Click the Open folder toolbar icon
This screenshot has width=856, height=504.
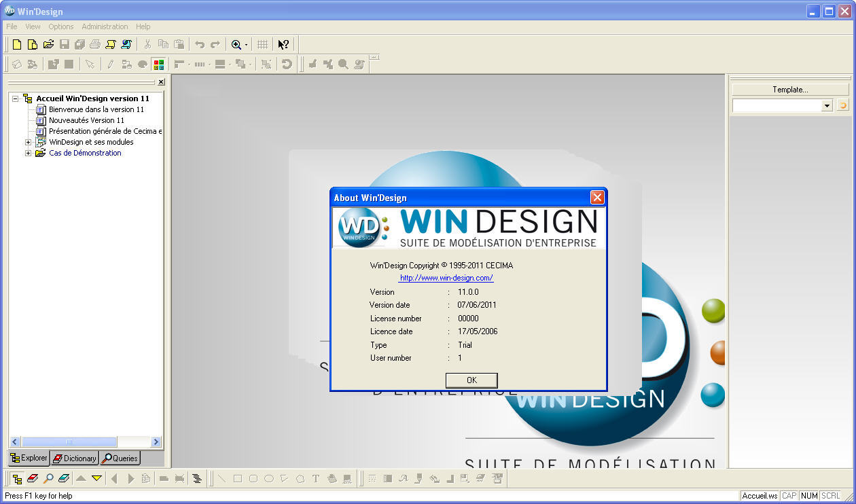48,45
